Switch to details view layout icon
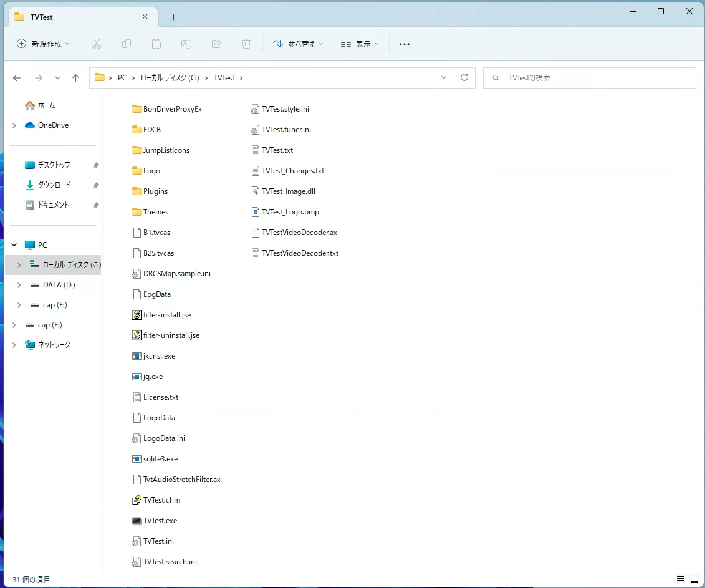The height and width of the screenshot is (588, 705). point(681,579)
